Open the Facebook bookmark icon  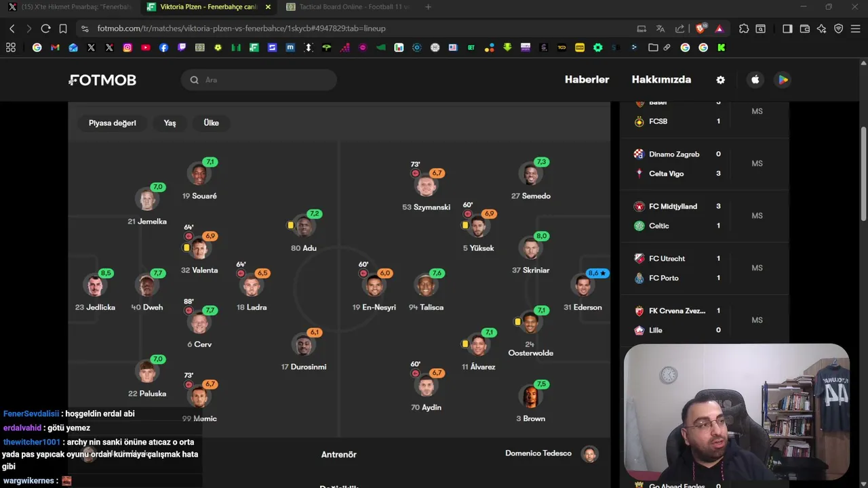click(163, 47)
